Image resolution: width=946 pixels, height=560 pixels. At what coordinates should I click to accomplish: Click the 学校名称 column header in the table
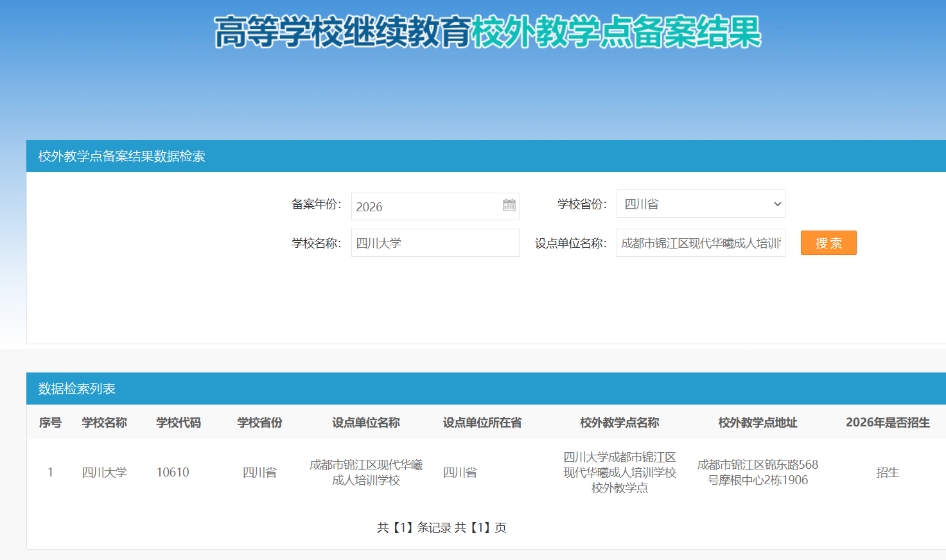pos(104,423)
